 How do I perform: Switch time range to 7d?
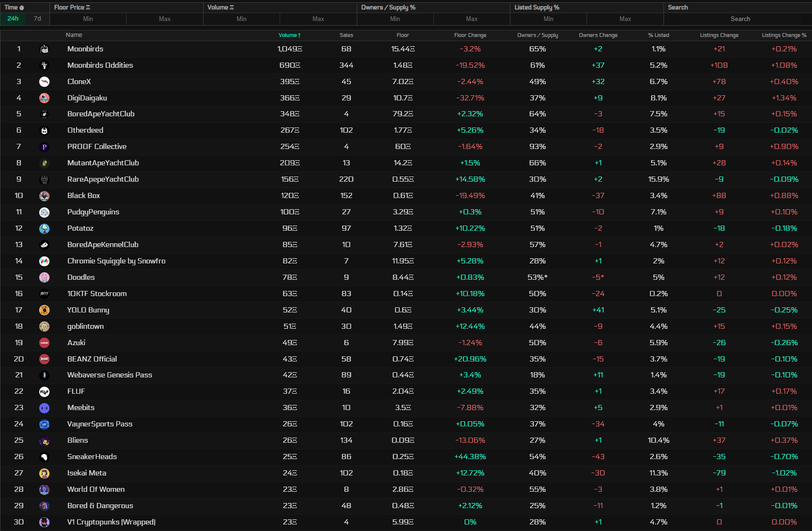[x=37, y=19]
